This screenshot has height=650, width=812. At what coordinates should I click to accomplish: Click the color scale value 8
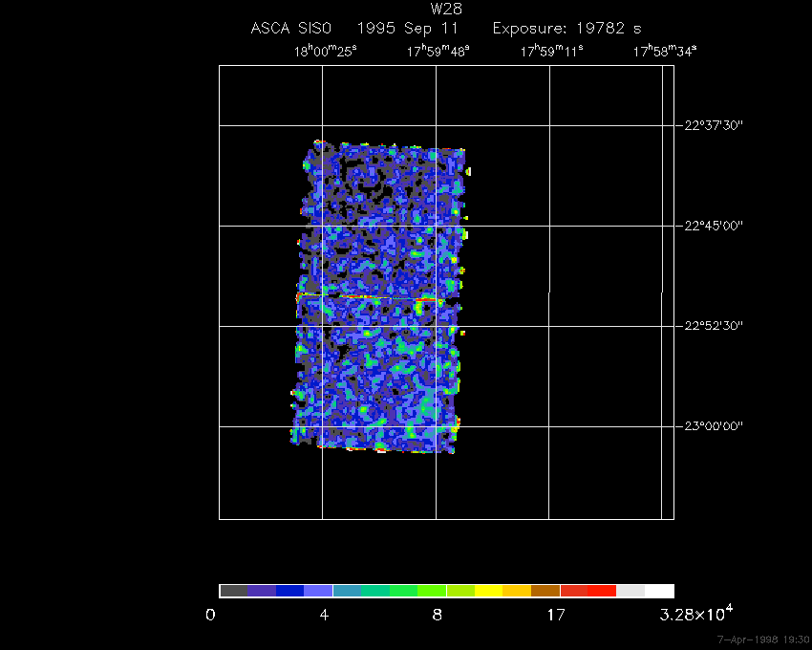click(438, 616)
